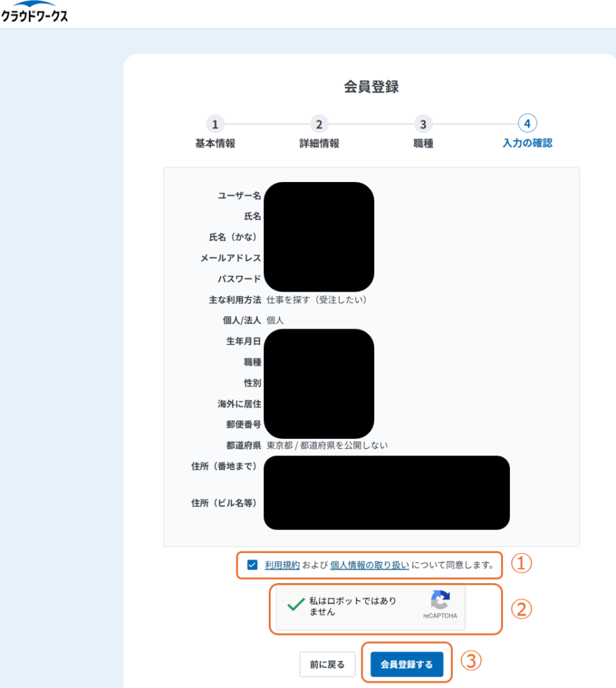Open the 利用規約 link
This screenshot has width=616, height=688.
pyautogui.click(x=282, y=565)
